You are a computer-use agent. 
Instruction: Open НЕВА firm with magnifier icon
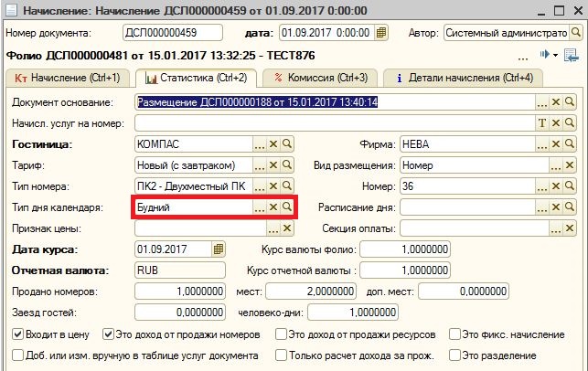569,143
